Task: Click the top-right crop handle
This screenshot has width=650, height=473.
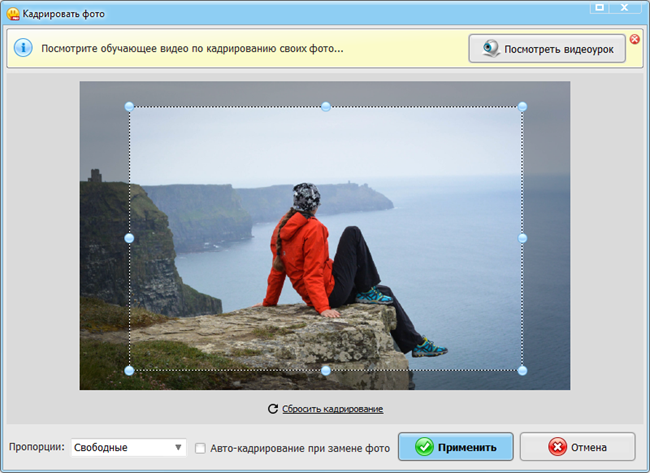Action: (x=522, y=107)
